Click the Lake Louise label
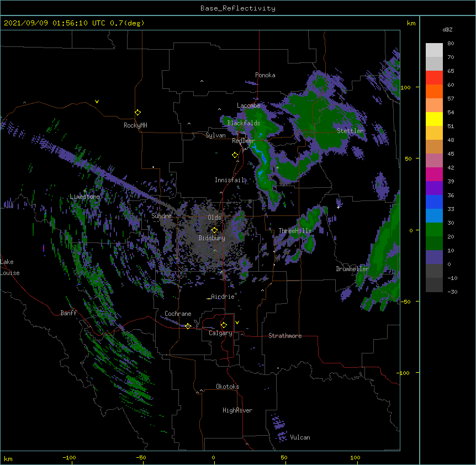 click(x=10, y=267)
